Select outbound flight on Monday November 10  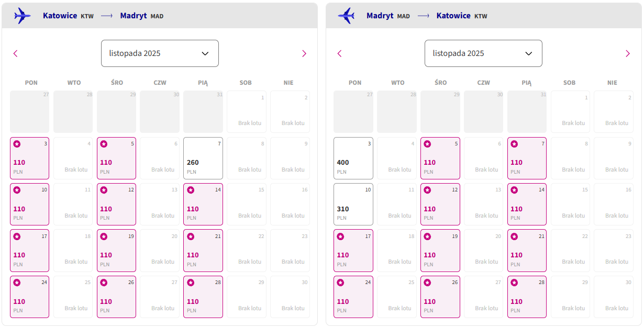(x=29, y=204)
